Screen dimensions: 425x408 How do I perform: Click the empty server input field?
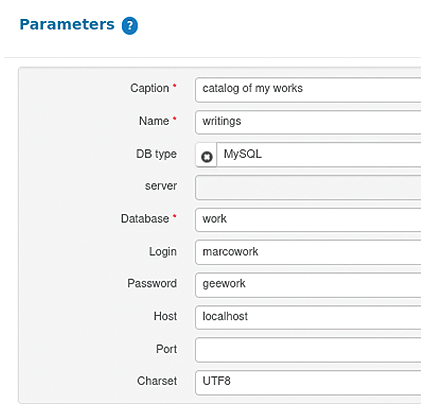[308, 188]
